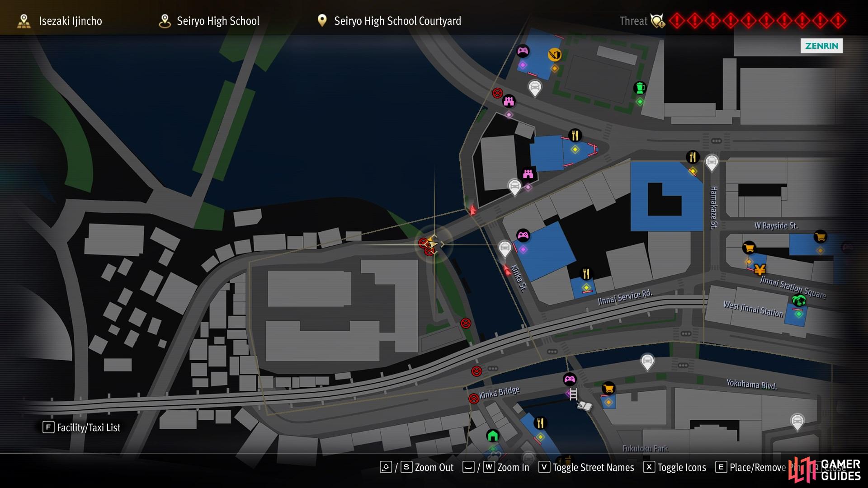This screenshot has width=868, height=488.
Task: Click the restaurant icon above Jinnai Service Rd.
Action: 586,273
